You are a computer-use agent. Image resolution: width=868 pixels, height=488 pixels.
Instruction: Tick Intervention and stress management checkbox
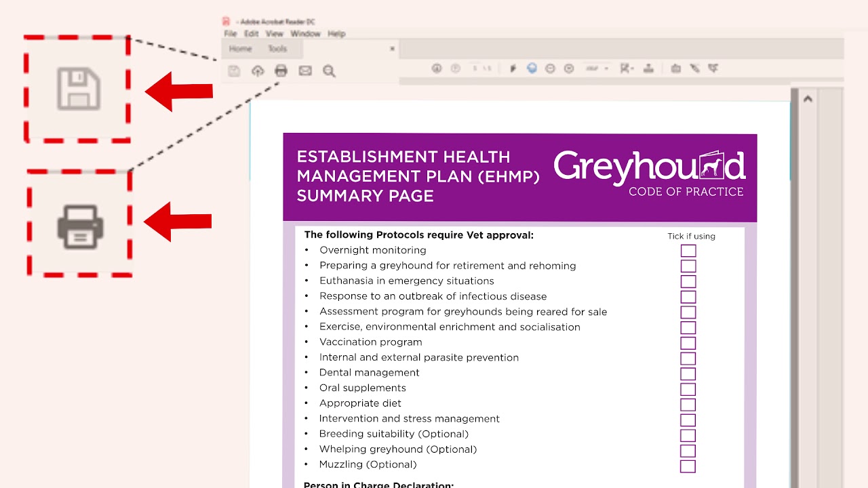[x=688, y=420]
